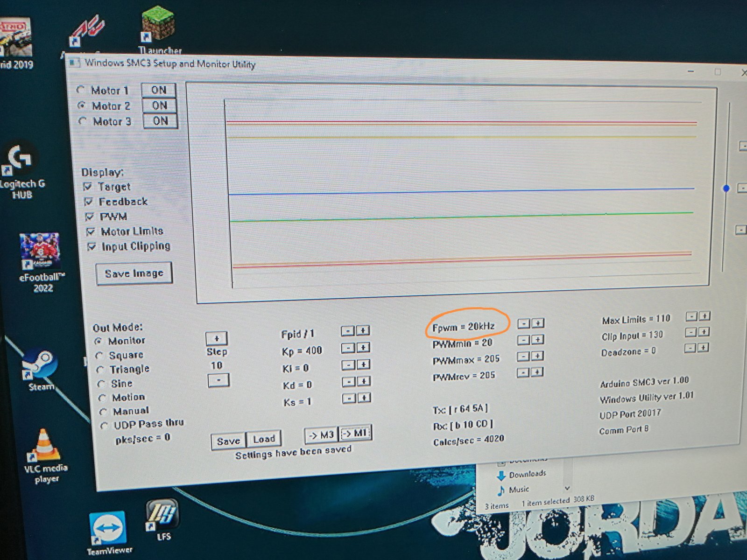This screenshot has width=747, height=560.
Task: Copy settings to M3 button
Action: point(321,435)
